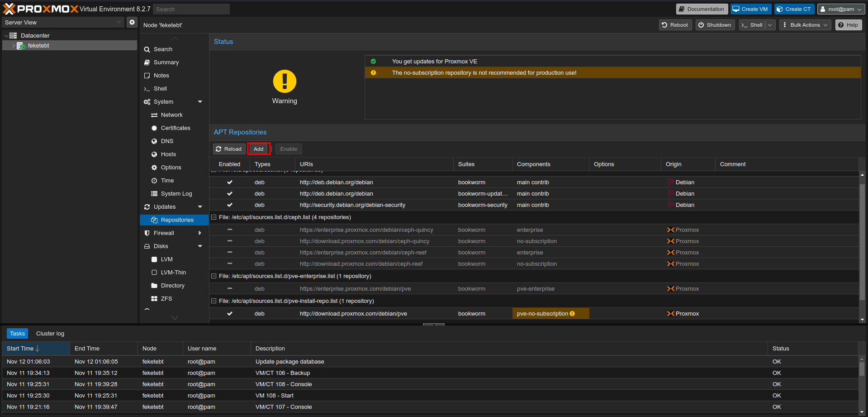The height and width of the screenshot is (417, 868).
Task: Open Server View settings gear
Action: click(132, 22)
